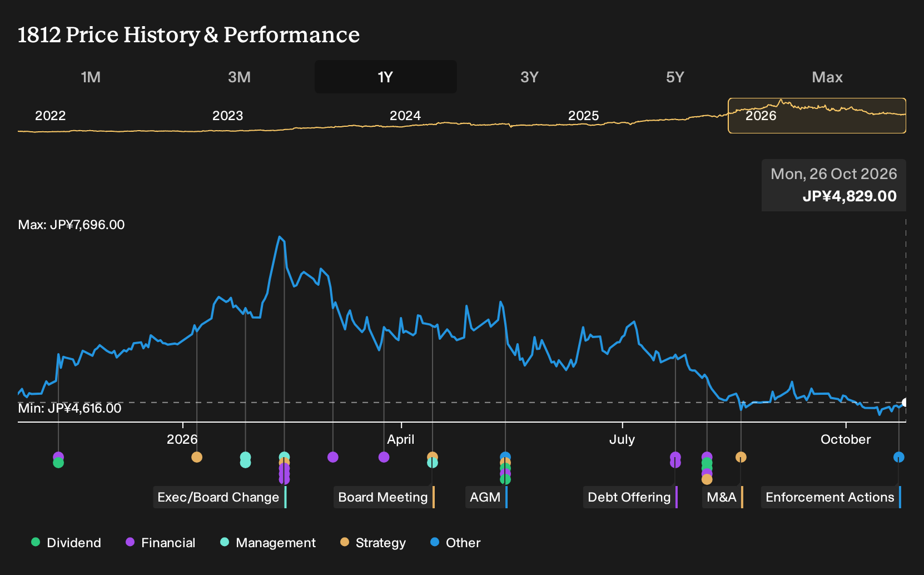Image resolution: width=924 pixels, height=575 pixels.
Task: Toggle the Dividend legend filter
Action: 66,543
